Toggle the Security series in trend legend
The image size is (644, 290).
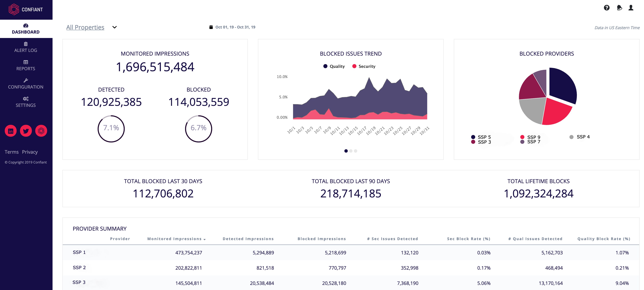click(364, 66)
